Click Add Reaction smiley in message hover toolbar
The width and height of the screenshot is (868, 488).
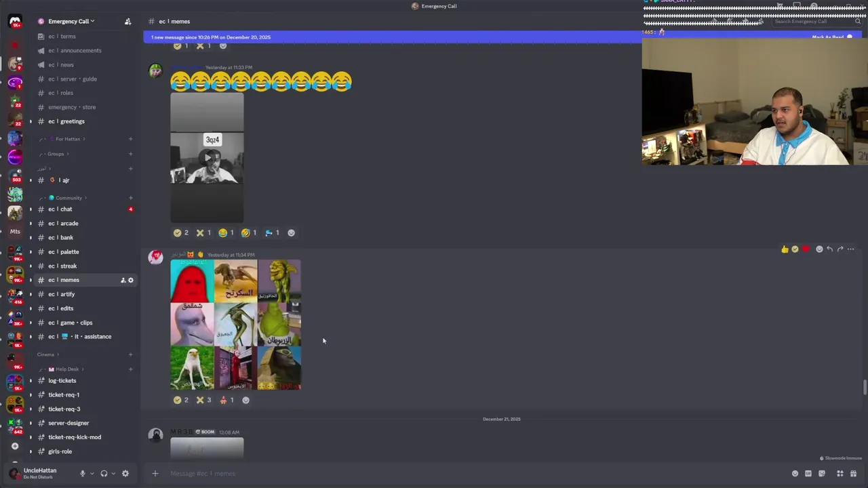coord(819,249)
